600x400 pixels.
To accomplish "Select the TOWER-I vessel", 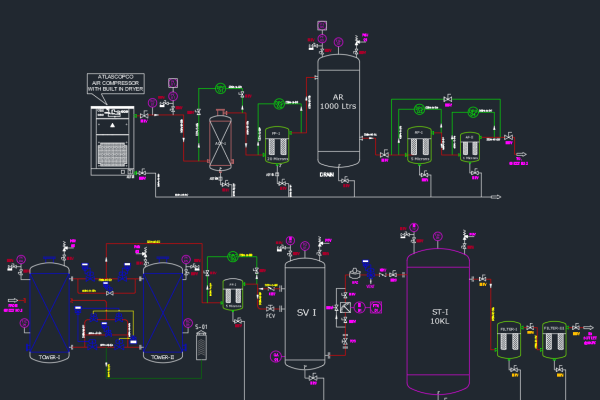I will tap(48, 310).
